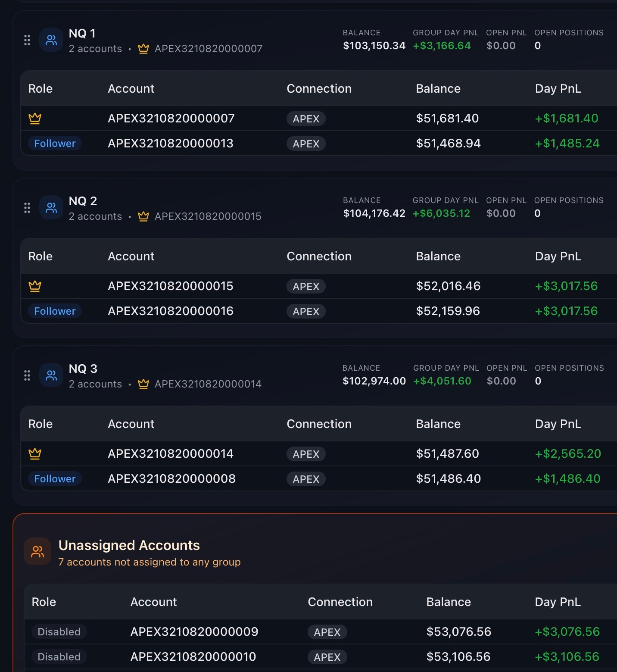617x672 pixels.
Task: Click Follower badge for APEX3210820000008
Action: [55, 478]
